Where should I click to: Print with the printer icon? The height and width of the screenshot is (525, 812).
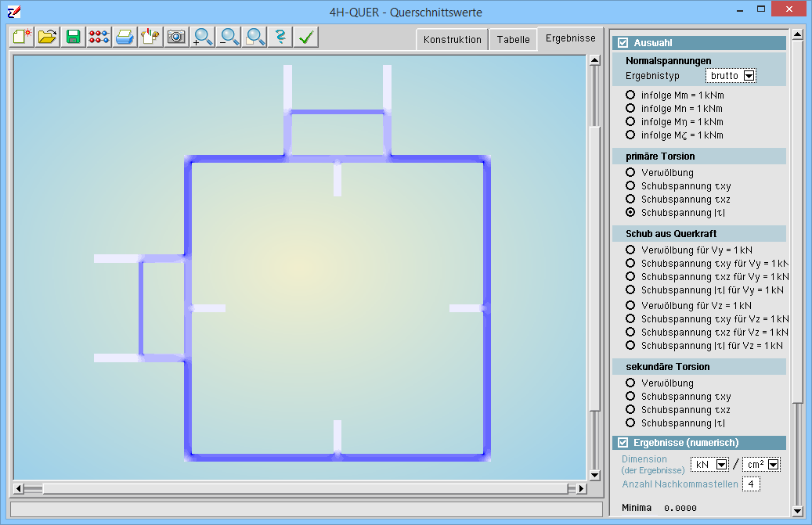point(125,37)
